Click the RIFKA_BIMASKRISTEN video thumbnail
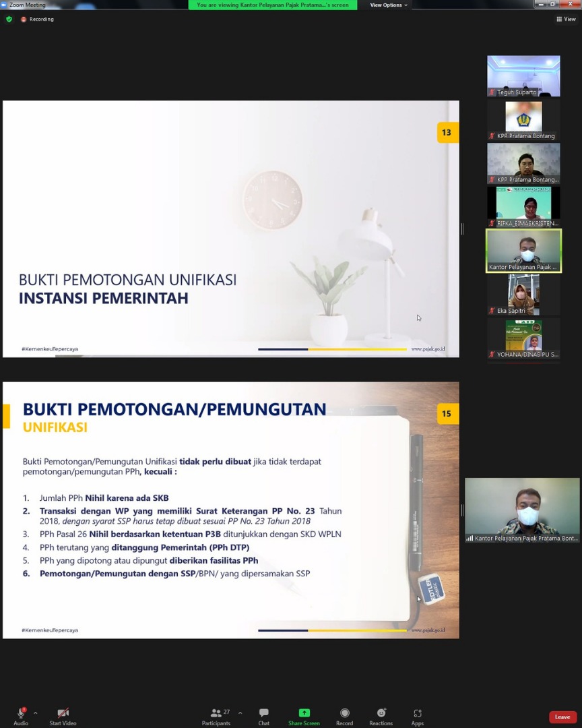This screenshot has height=728, width=582. pyautogui.click(x=523, y=207)
